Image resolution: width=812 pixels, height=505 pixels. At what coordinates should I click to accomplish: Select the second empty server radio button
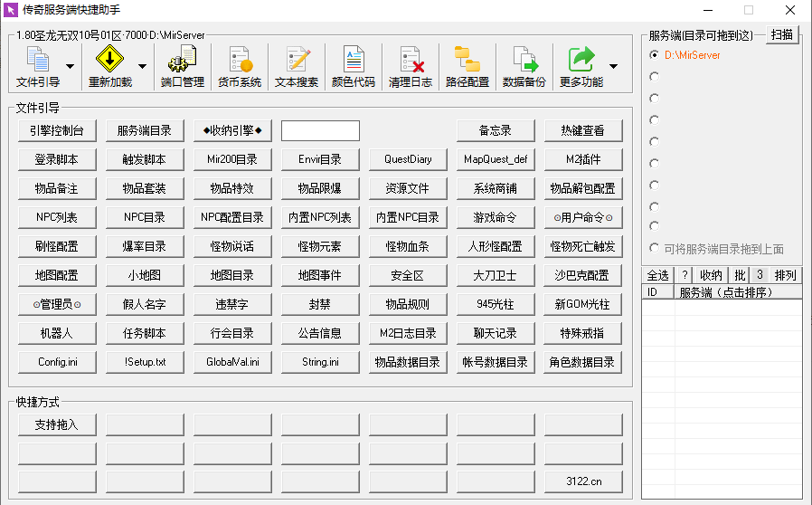pos(655,99)
